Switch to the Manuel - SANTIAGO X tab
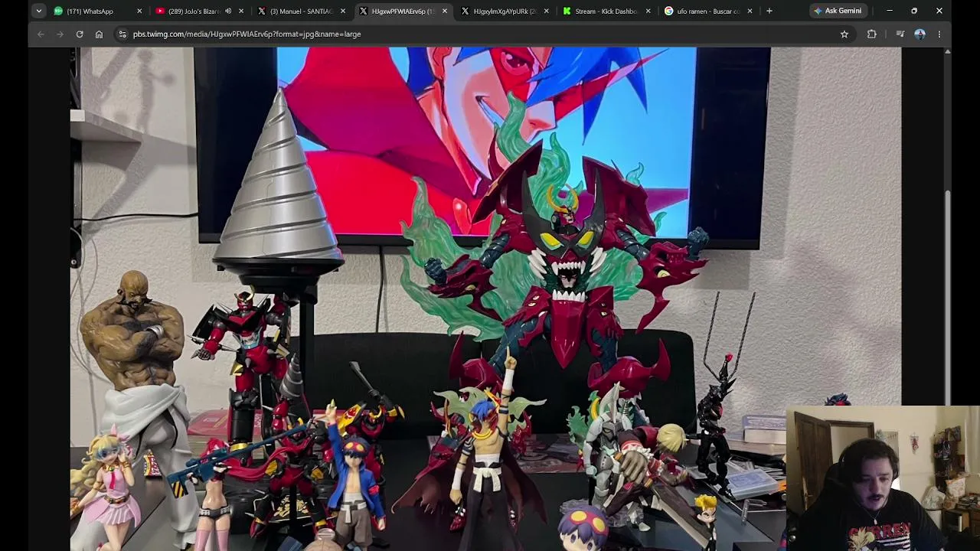Screen dimensions: 980x551 point(301,11)
